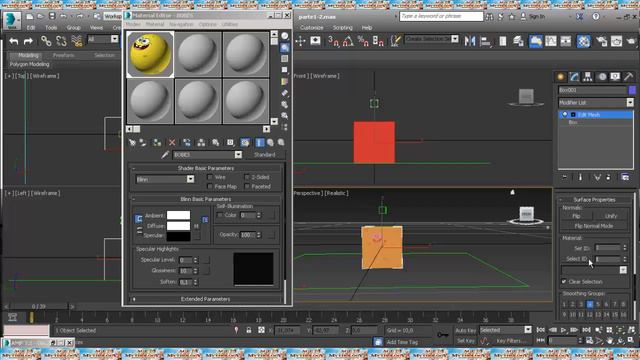The width and height of the screenshot is (640, 360).
Task: Click the Get Material icon in Material Editor
Action: click(x=132, y=142)
